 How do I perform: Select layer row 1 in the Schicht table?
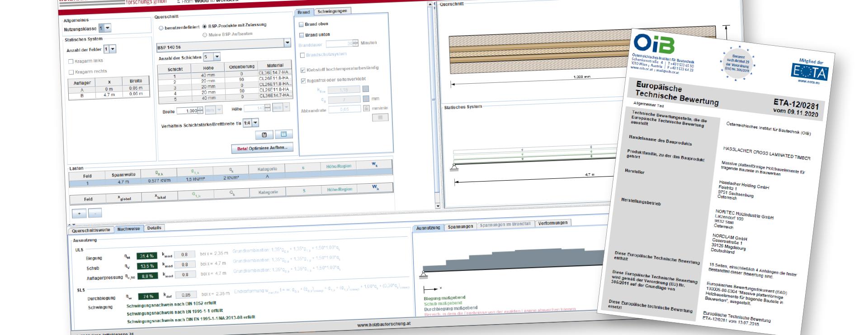coord(226,75)
